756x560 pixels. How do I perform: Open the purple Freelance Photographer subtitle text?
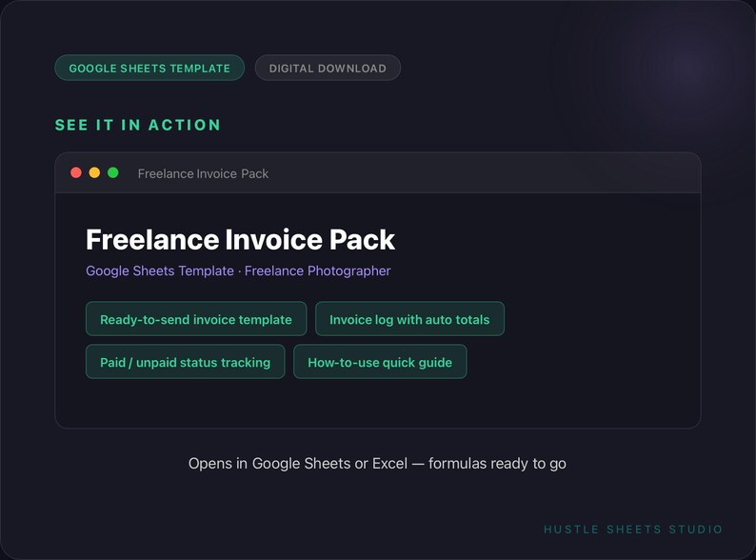point(317,271)
